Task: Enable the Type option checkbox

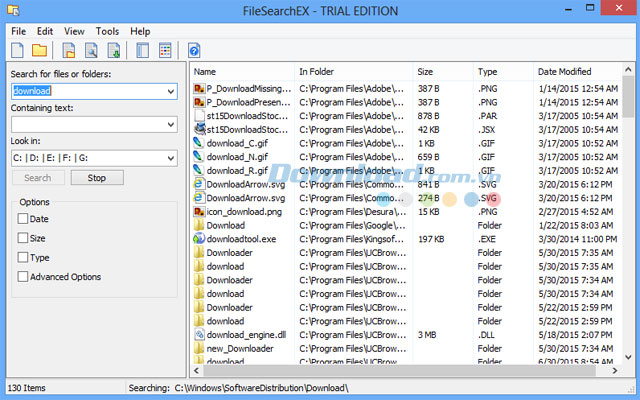Action: tap(23, 258)
